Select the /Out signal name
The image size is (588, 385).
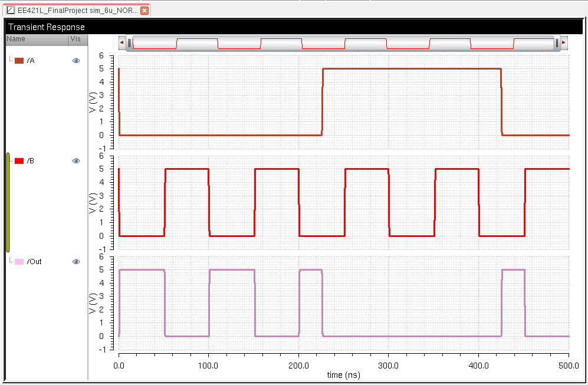[34, 262]
